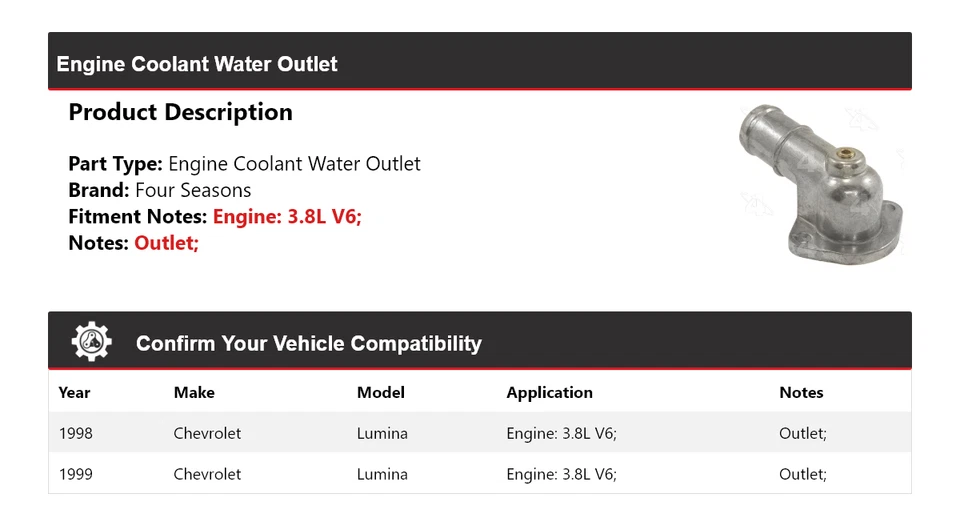Click Outlet; in the 1999 row
The image size is (960, 526).
point(802,474)
